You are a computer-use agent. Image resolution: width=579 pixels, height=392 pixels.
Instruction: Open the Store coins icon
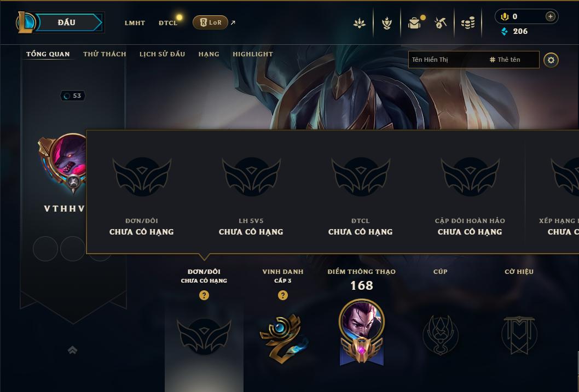pyautogui.click(x=468, y=24)
